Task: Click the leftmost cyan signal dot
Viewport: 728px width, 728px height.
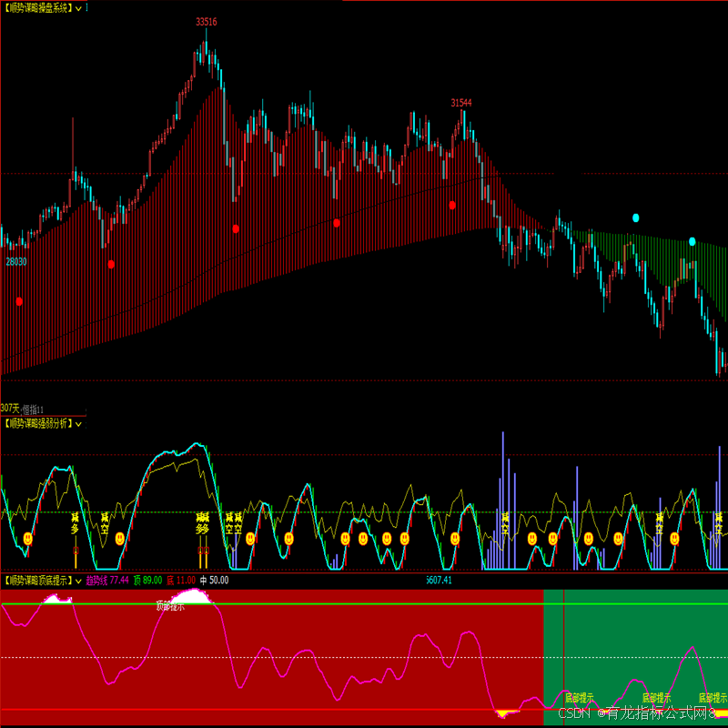Action: pos(635,217)
